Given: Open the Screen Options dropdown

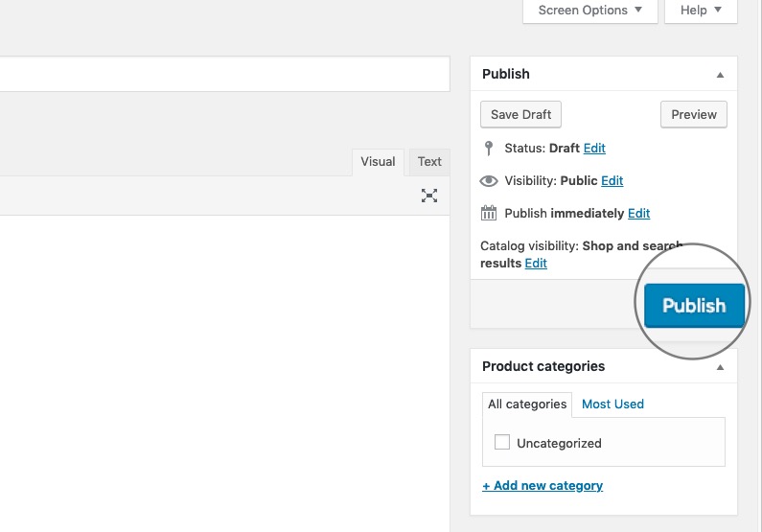Looking at the screenshot, I should click(x=590, y=11).
